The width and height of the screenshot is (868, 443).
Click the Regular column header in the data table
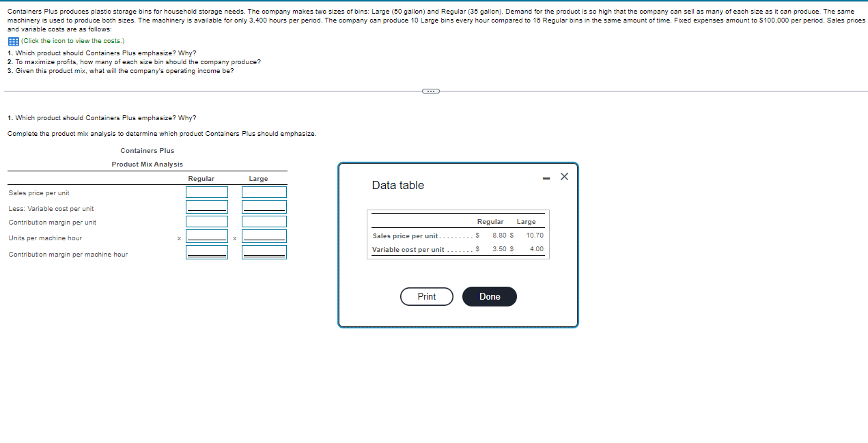490,221
